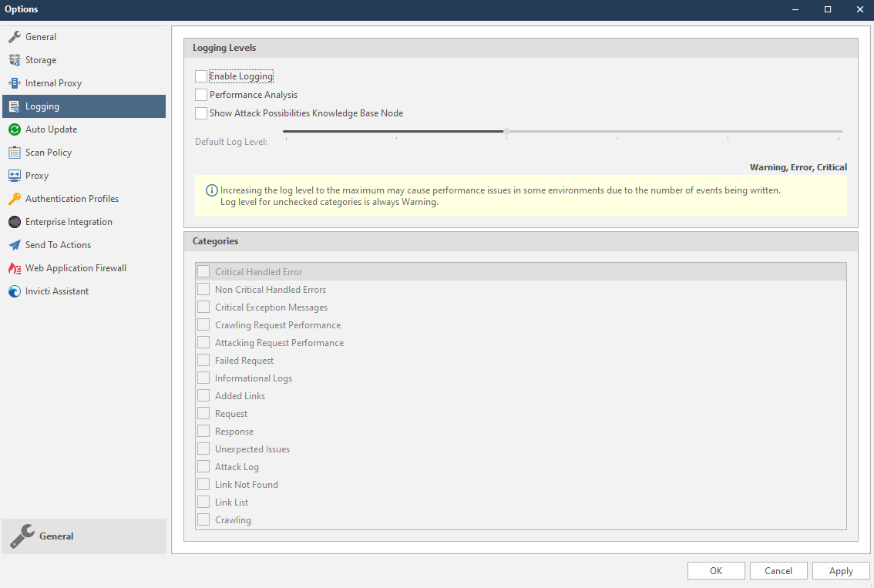Image resolution: width=874 pixels, height=588 pixels.
Task: Open Internal Proxy settings via its icon
Action: [13, 82]
